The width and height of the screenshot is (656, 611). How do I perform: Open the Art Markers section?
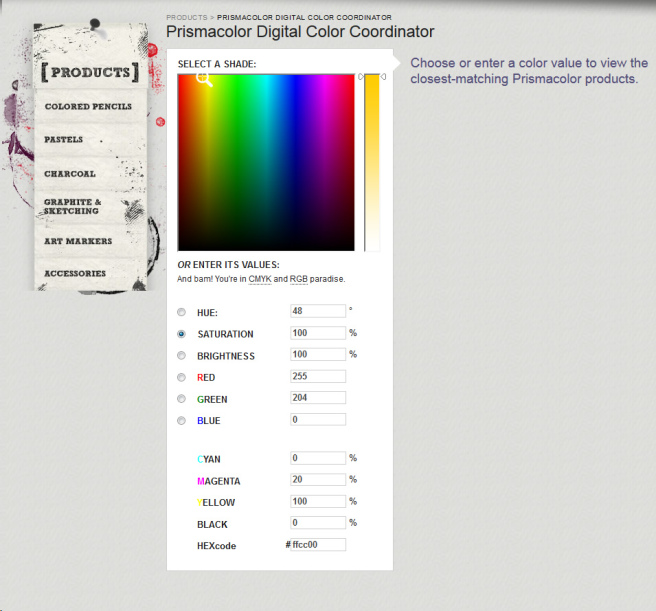point(78,241)
